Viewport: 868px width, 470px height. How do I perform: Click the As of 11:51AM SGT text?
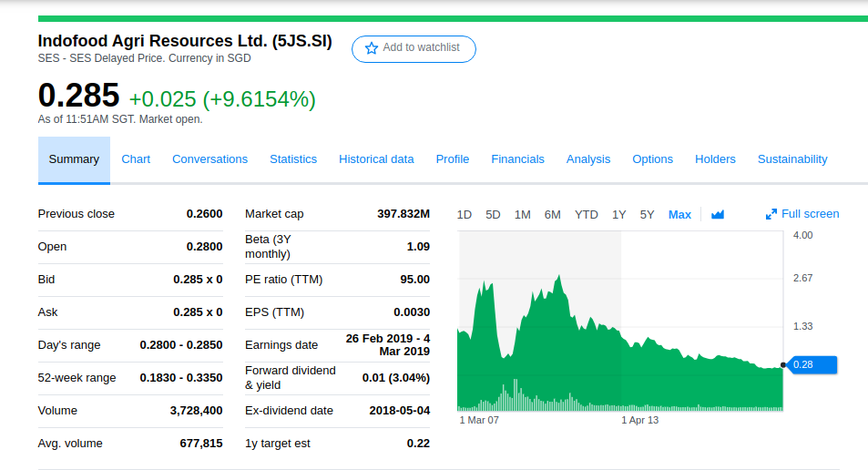[x=120, y=119]
